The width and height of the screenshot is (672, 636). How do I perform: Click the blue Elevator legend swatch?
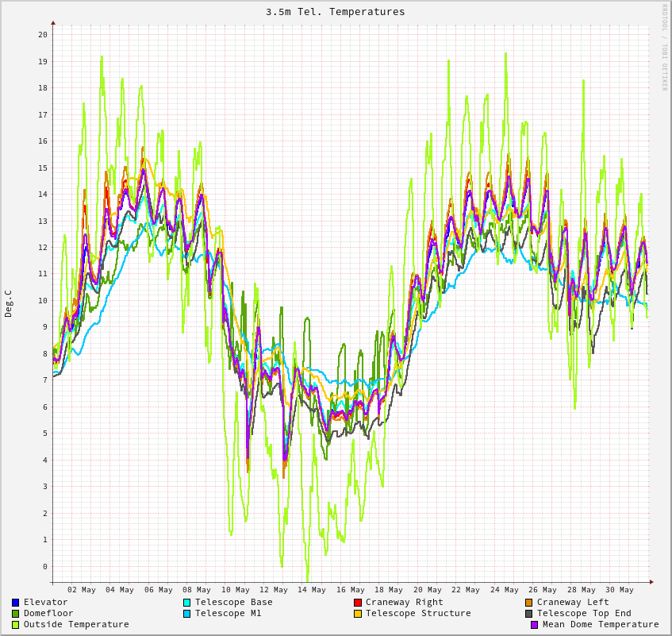click(x=16, y=603)
